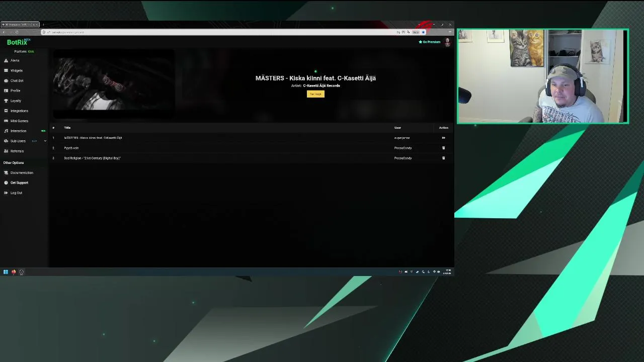644x362 pixels.
Task: Open the user avatar menu
Action: click(x=447, y=42)
